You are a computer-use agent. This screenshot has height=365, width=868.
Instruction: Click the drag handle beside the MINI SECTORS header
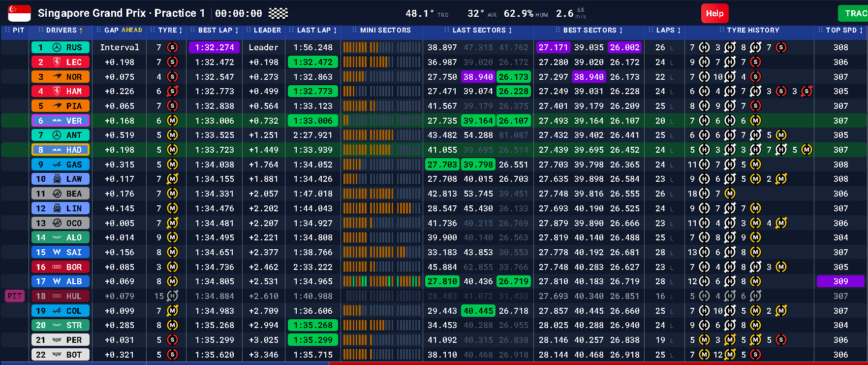click(x=354, y=30)
